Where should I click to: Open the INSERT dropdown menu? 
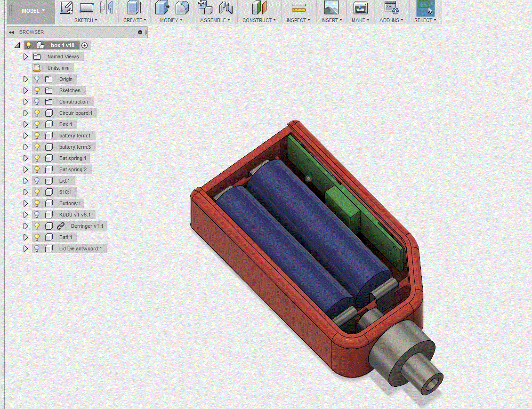point(332,20)
